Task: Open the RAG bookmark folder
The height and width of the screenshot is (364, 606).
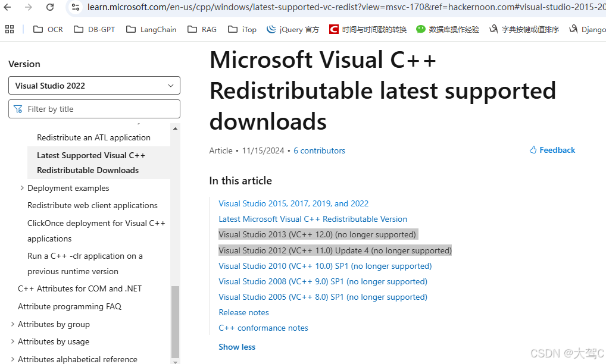Action: coord(202,29)
